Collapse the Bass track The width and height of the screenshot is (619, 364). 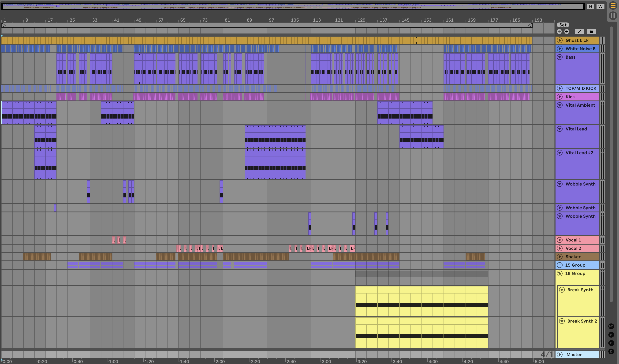[560, 57]
